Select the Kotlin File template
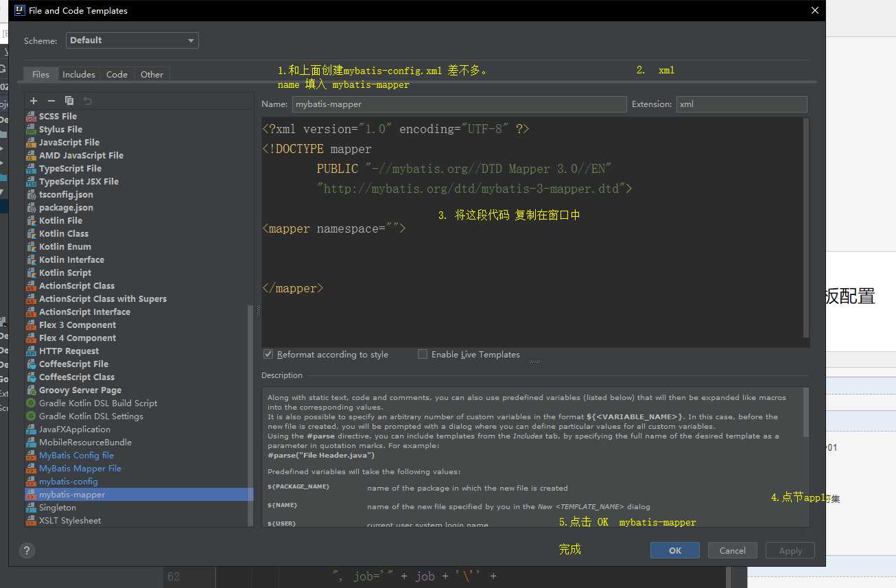This screenshot has height=588, width=896. (139, 221)
